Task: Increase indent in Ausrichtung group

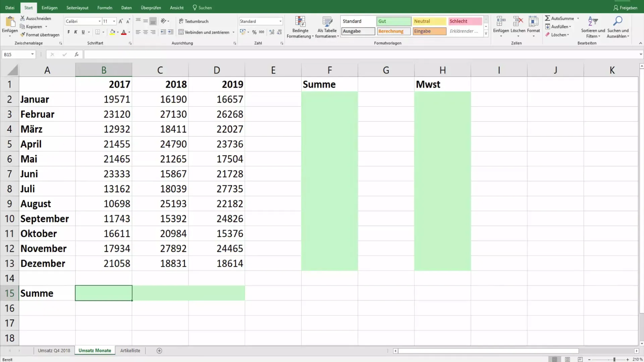Action: pos(171,32)
